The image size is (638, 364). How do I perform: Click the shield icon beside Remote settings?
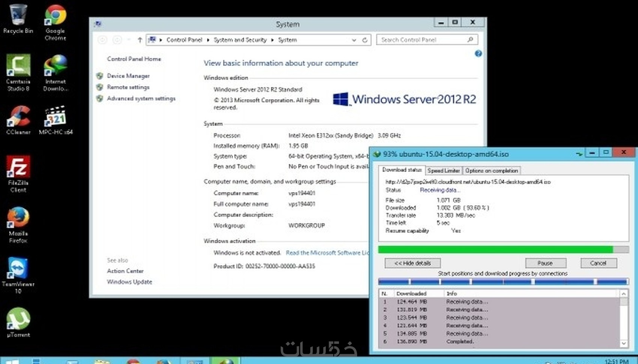[x=99, y=87]
